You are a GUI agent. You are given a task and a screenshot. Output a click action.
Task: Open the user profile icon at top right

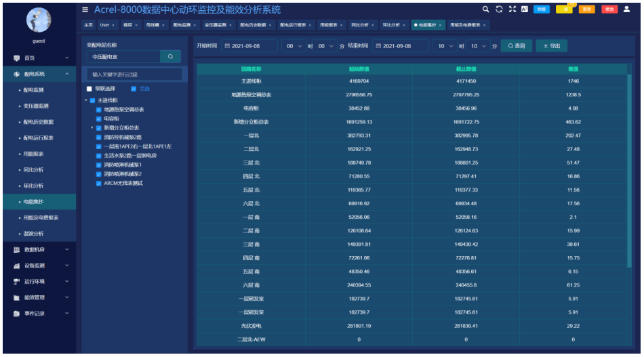tap(626, 9)
